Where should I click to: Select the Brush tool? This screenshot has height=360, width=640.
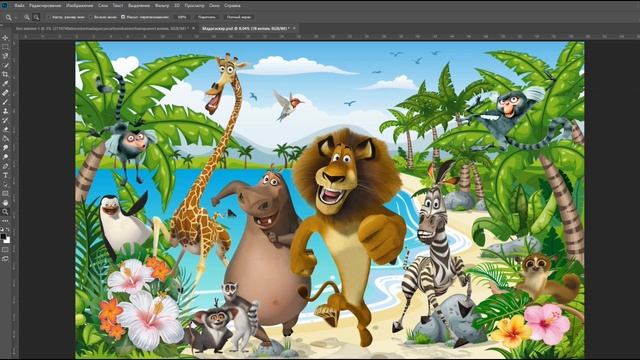click(5, 102)
